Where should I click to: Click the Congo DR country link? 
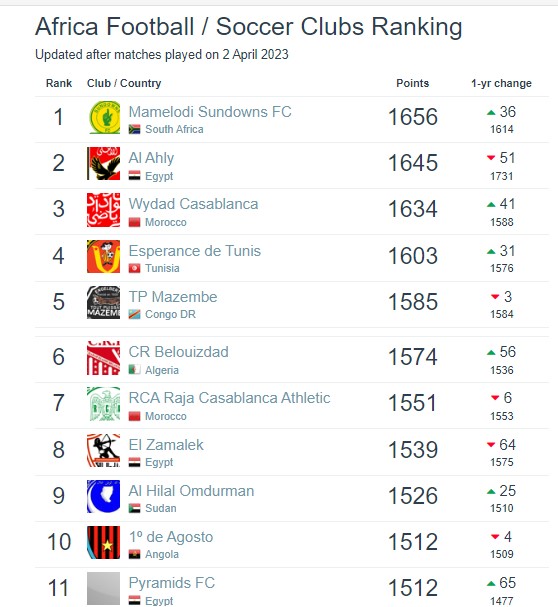[x=170, y=314]
